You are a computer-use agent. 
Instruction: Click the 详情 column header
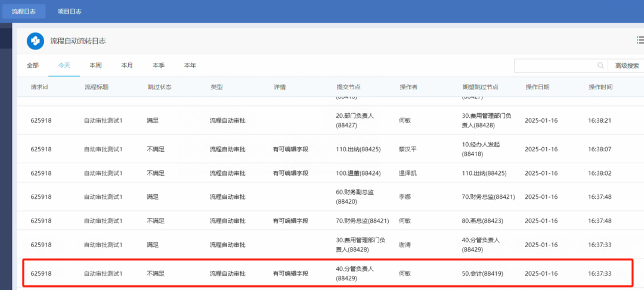point(280,87)
